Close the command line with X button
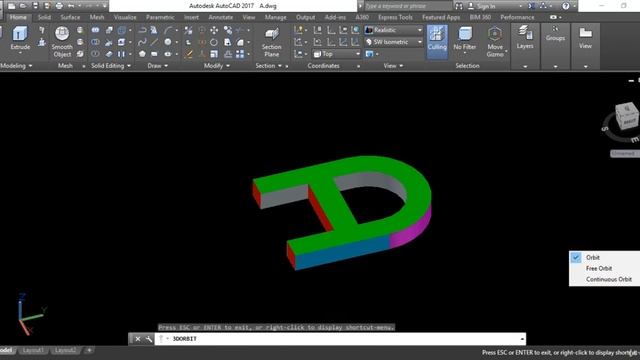Screen dimensions: 640x360 click(138, 339)
